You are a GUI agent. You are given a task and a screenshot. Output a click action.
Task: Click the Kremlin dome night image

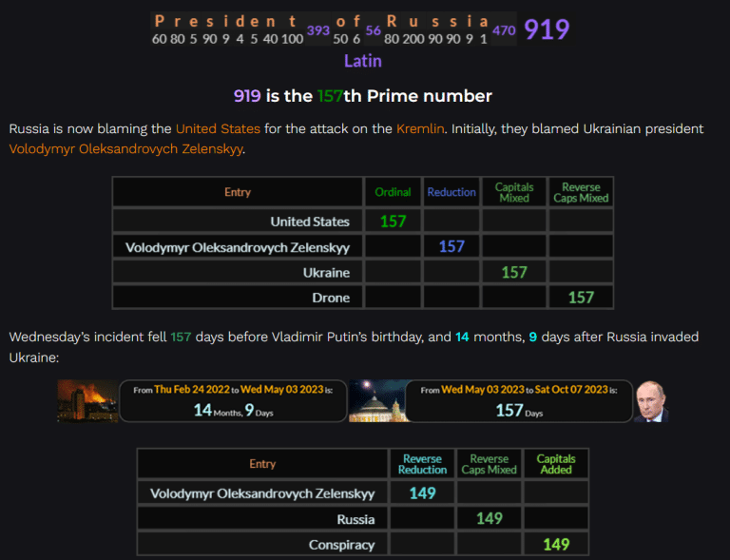(376, 400)
